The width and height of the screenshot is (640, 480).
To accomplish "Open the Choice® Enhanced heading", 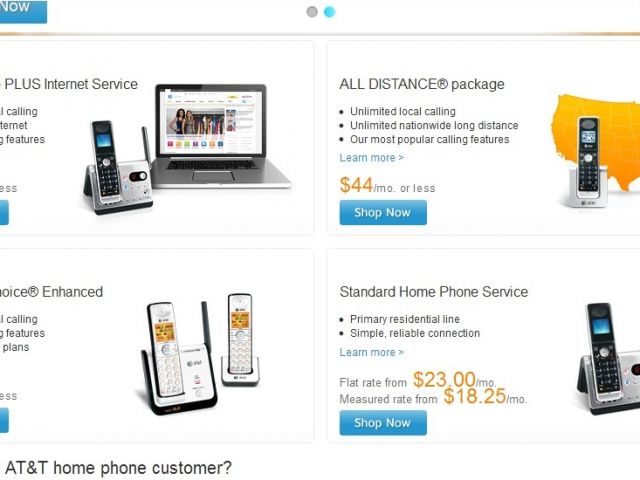I will [51, 292].
